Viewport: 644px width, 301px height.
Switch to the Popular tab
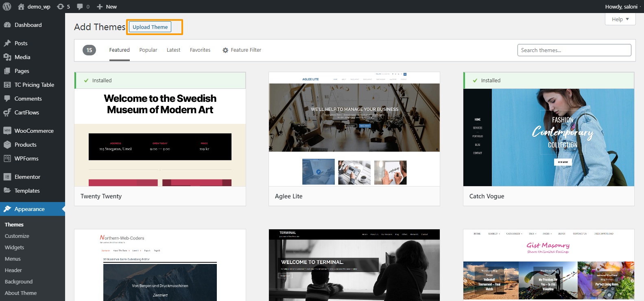tap(148, 50)
